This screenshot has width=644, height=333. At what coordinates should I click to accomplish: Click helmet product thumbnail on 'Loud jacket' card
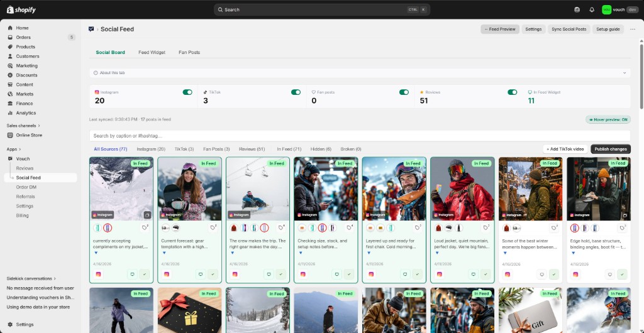(448, 228)
